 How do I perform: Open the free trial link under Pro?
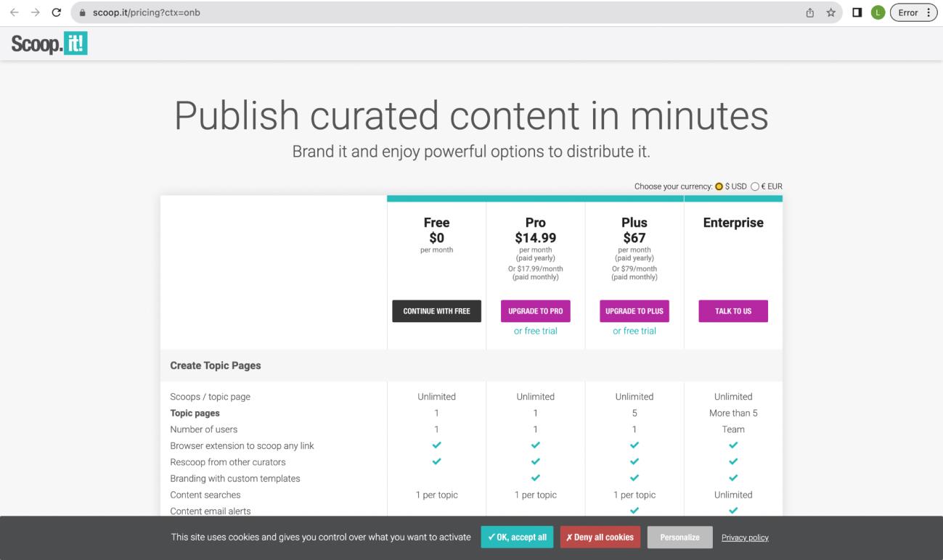click(x=535, y=331)
